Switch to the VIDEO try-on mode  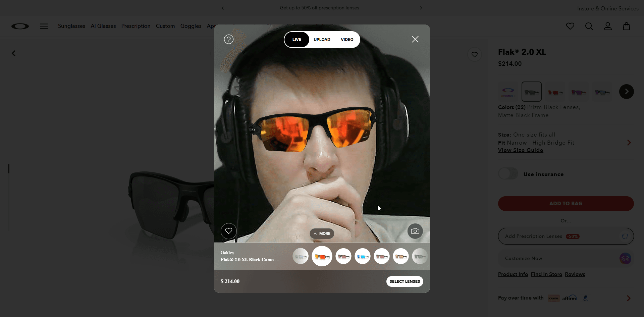(x=347, y=39)
